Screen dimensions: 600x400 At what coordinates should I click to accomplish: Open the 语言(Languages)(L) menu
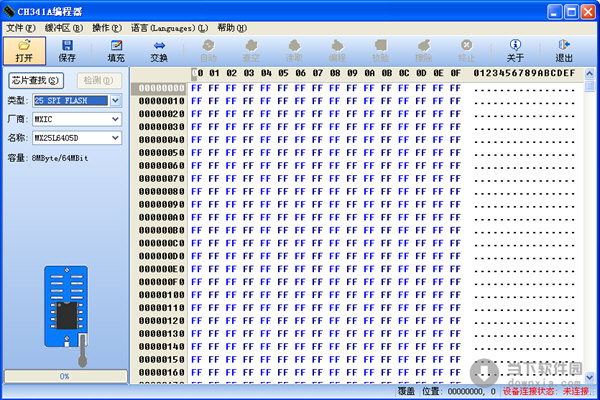[170, 28]
